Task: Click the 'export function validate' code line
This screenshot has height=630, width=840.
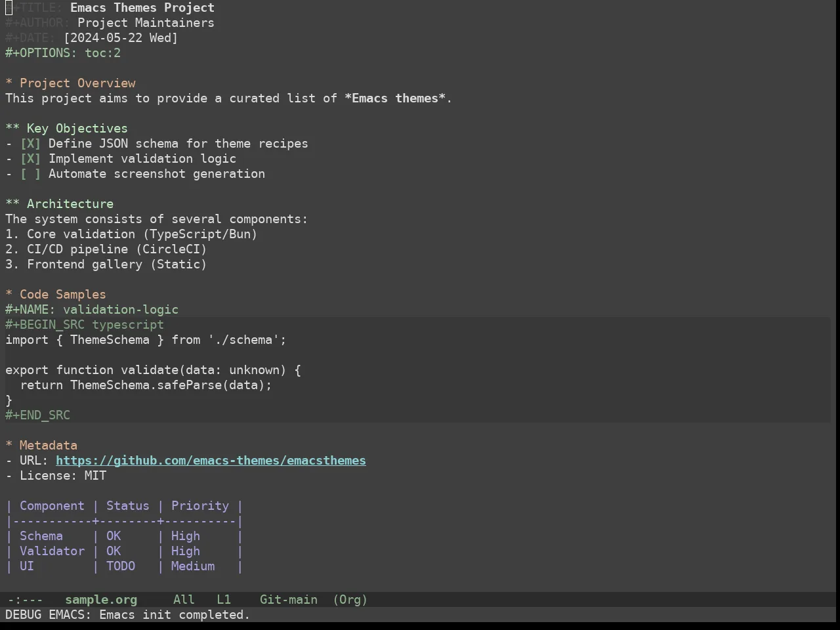Action: click(153, 370)
